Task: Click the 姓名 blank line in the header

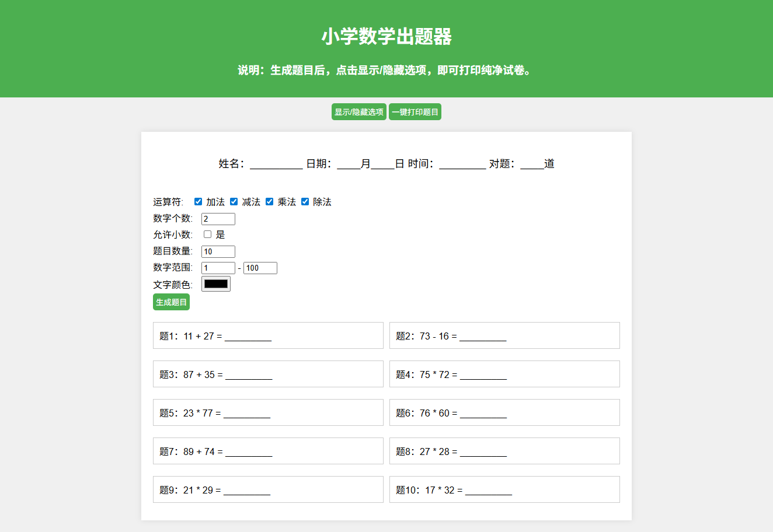Action: (x=276, y=164)
